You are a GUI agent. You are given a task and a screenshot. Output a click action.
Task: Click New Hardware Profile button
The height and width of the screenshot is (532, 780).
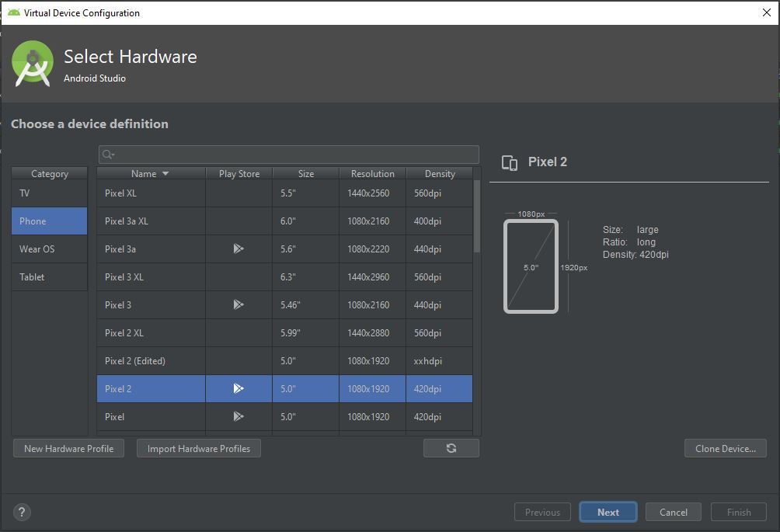pyautogui.click(x=68, y=448)
